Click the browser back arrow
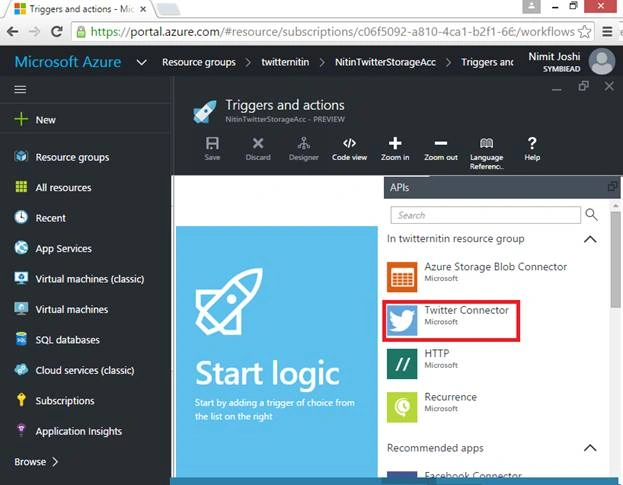The image size is (623, 485). pos(12,31)
